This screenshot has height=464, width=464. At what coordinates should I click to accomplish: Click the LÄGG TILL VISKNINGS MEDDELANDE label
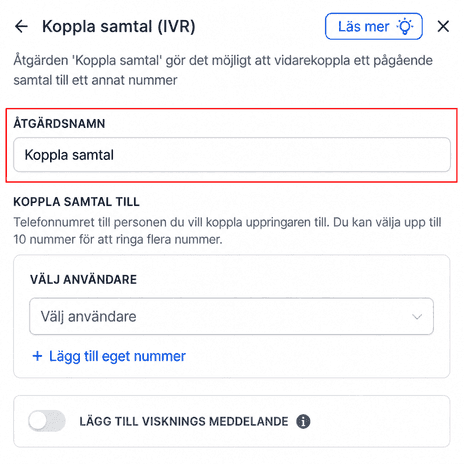point(184,422)
